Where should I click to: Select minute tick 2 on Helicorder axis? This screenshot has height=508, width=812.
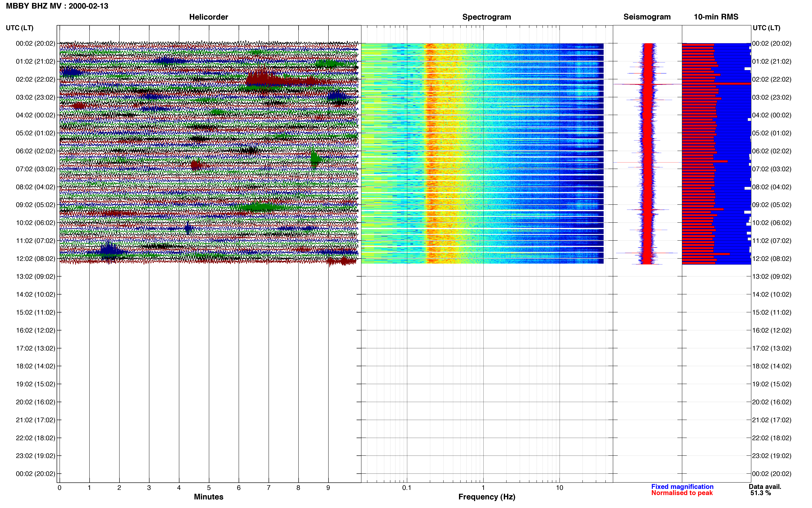coord(119,487)
